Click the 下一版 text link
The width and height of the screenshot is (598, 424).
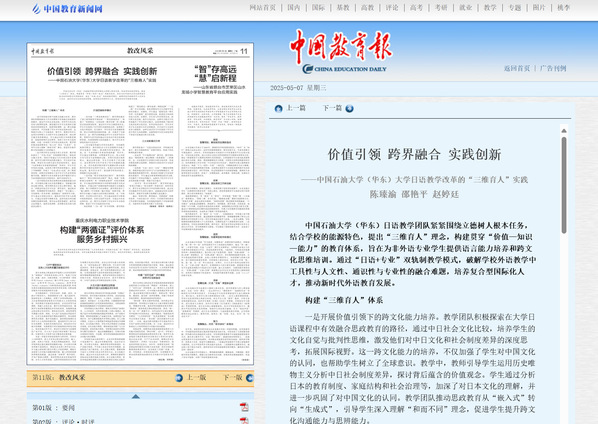[233, 377]
